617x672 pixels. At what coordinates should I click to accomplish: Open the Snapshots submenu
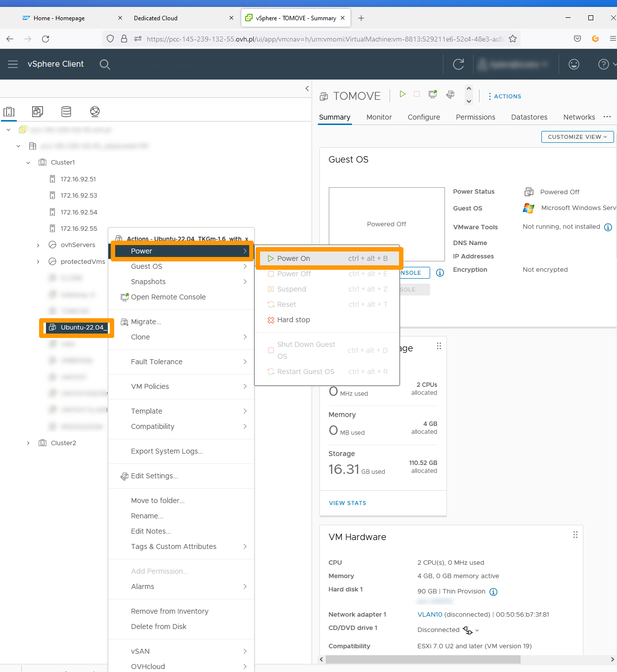[x=181, y=282]
